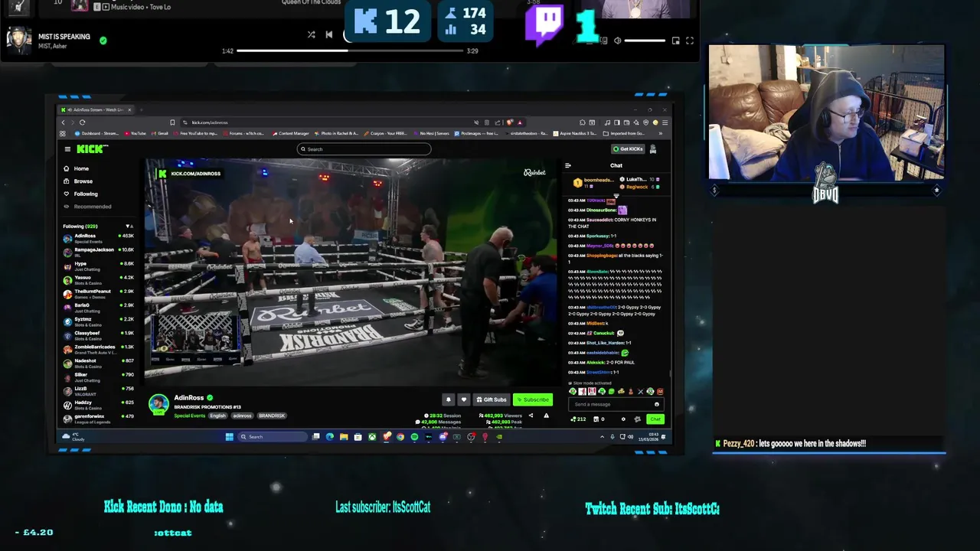Adjust the music player volume slider

[645, 41]
